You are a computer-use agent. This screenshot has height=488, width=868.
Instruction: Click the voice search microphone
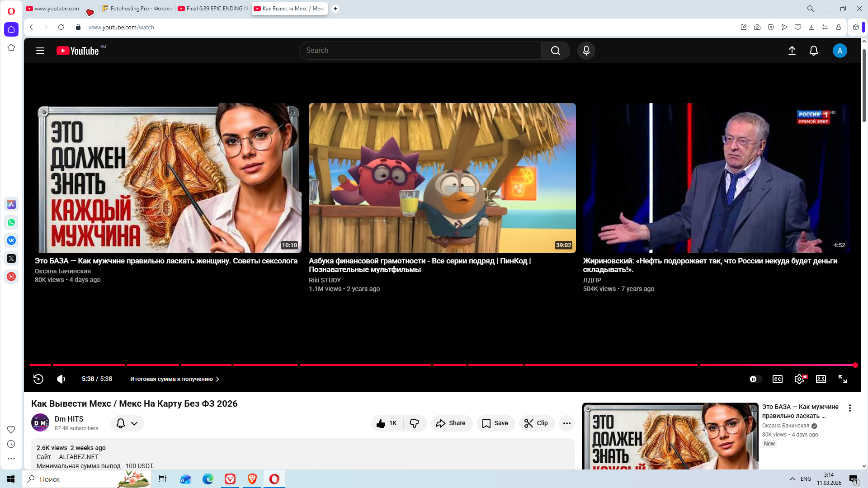click(586, 51)
